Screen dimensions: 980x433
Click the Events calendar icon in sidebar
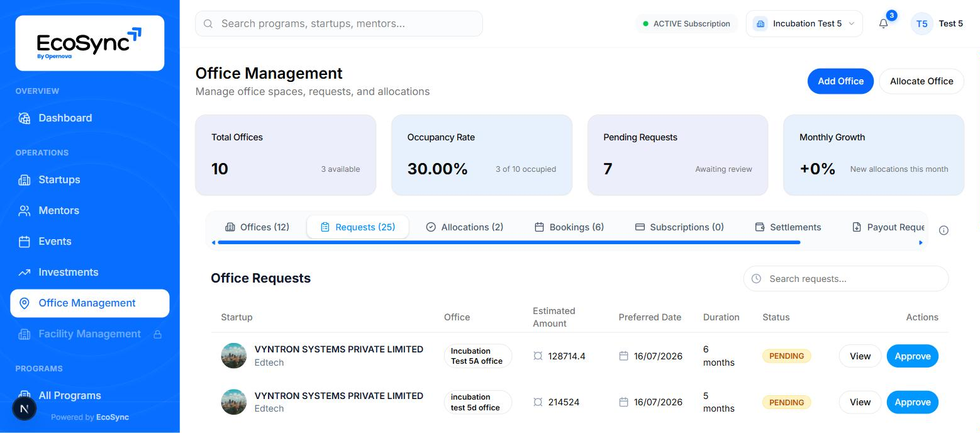coord(25,241)
